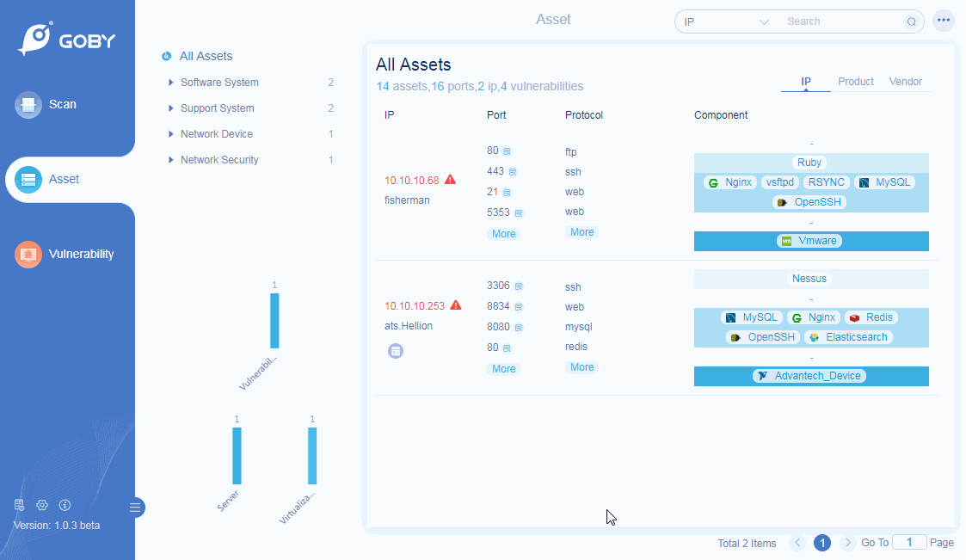966x560 pixels.
Task: Click the Go To page number field
Action: pyautogui.click(x=908, y=543)
